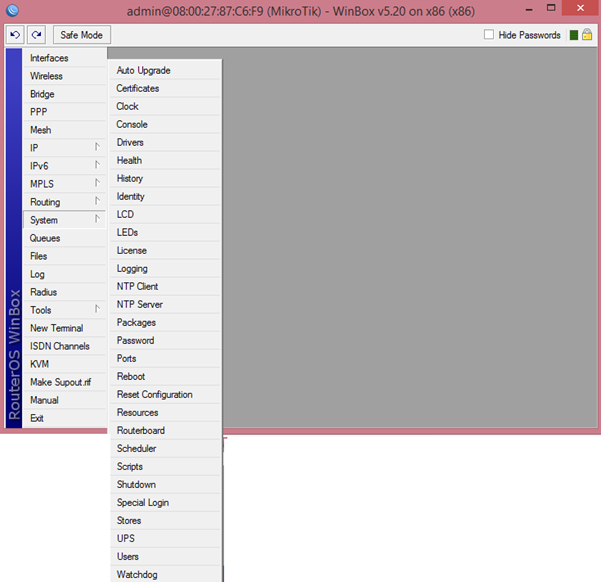Viewport: 601px width, 582px height.
Task: Select Ports from System submenu
Action: 165,358
